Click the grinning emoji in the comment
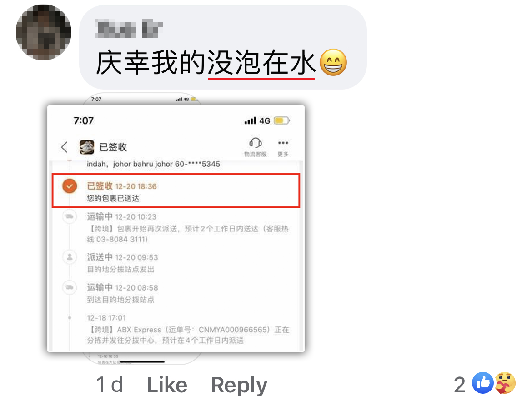The height and width of the screenshot is (401, 532). click(333, 62)
